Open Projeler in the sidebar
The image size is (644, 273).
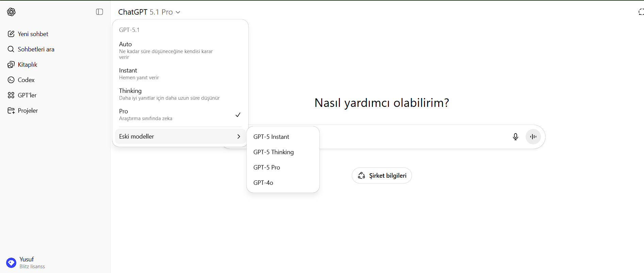(28, 111)
